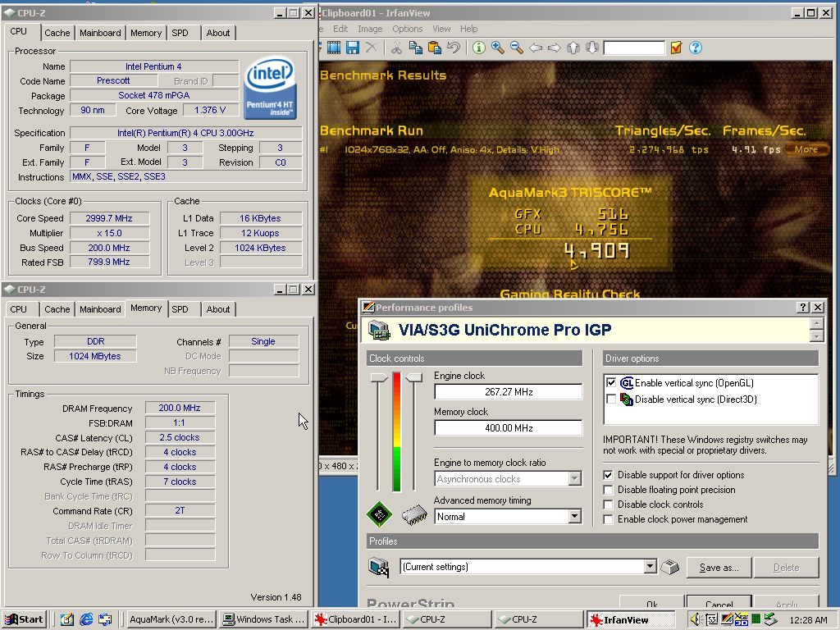This screenshot has width=840, height=630.
Task: Click the Core Speed value 2999.7 MHz
Action: (109, 218)
